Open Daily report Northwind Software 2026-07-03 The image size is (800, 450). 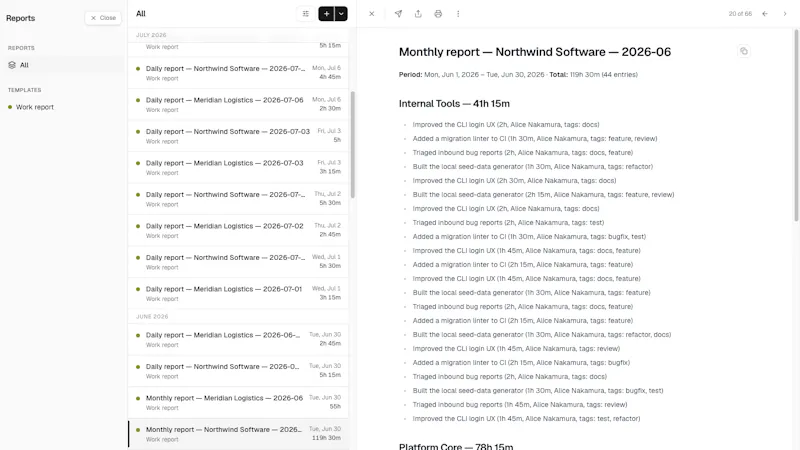(x=238, y=136)
